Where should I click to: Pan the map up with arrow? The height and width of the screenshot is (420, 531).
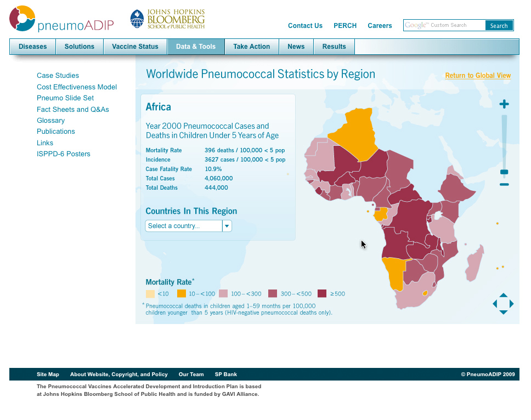coord(503,296)
